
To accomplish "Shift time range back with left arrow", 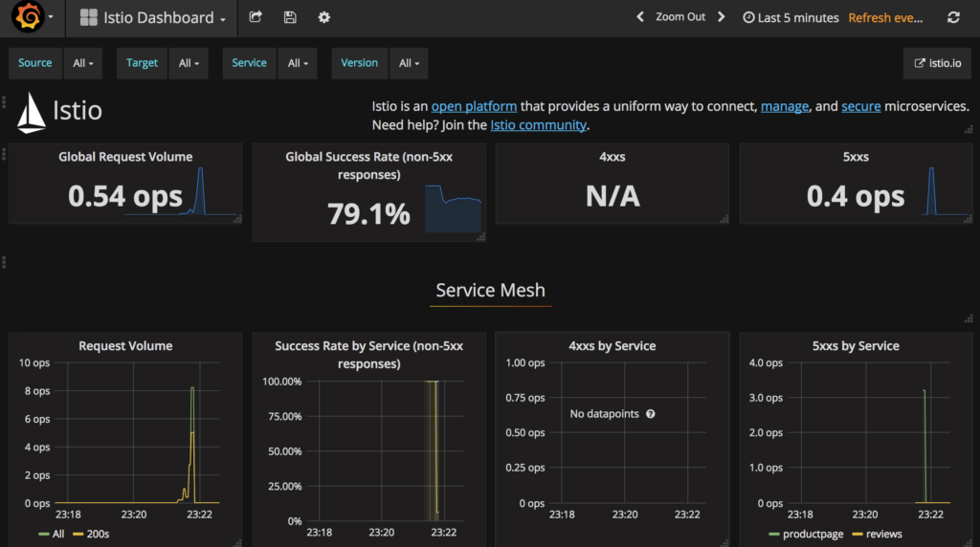I will click(x=641, y=17).
